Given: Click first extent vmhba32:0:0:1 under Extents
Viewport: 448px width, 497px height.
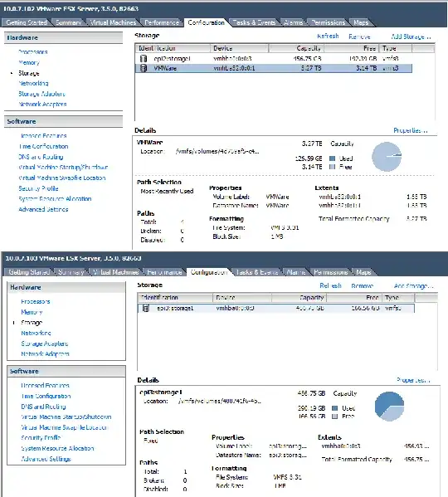Looking at the screenshot, I should pyautogui.click(x=339, y=197).
